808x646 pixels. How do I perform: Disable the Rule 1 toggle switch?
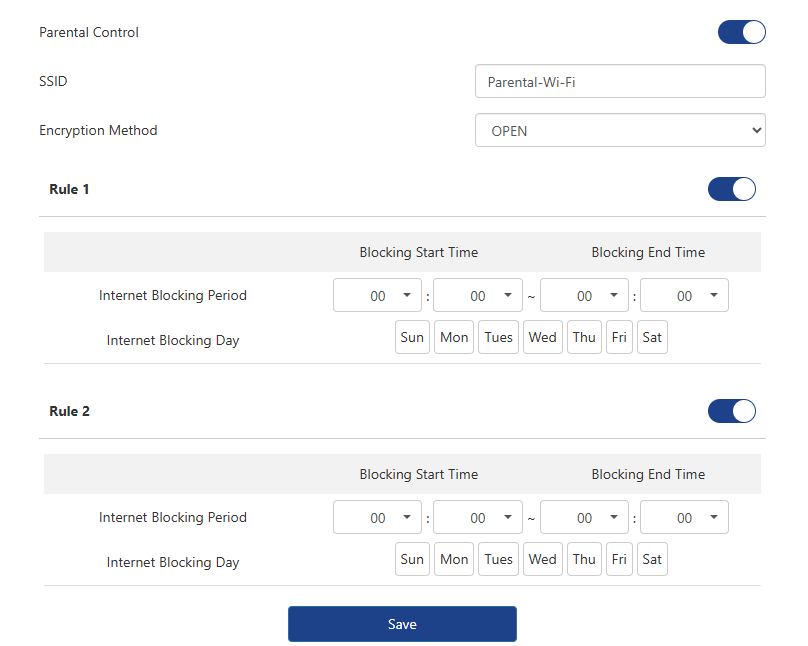[731, 189]
